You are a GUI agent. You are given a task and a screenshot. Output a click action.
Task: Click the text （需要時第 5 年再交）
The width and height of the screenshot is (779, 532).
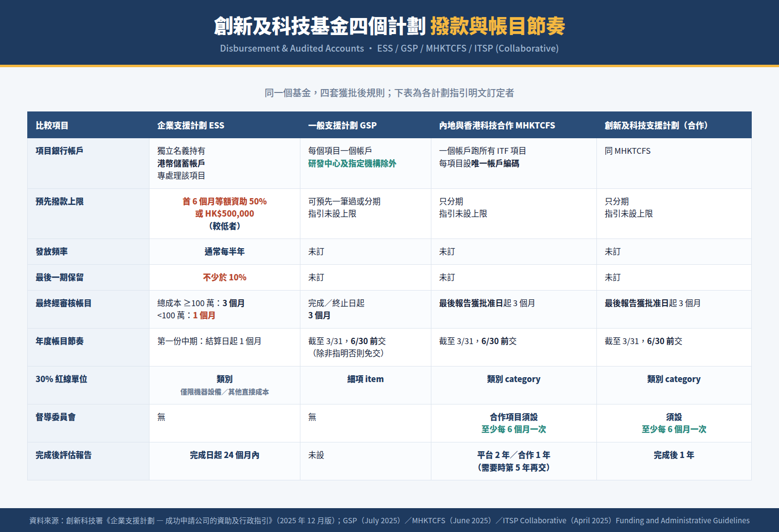tap(514, 467)
